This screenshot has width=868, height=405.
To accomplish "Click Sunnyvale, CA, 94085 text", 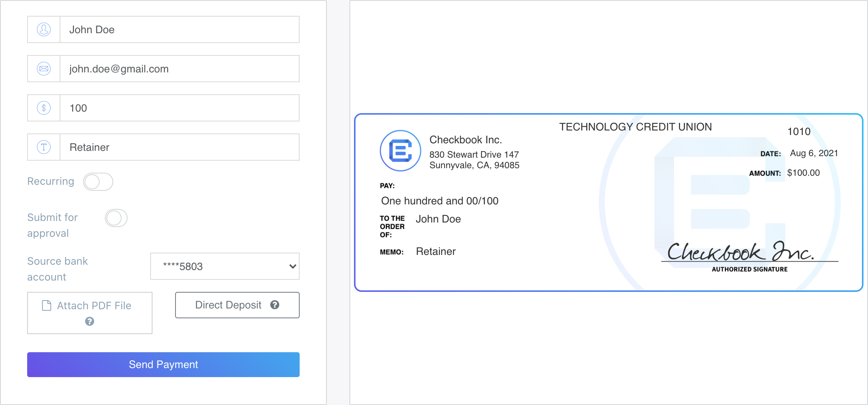I will tap(474, 165).
